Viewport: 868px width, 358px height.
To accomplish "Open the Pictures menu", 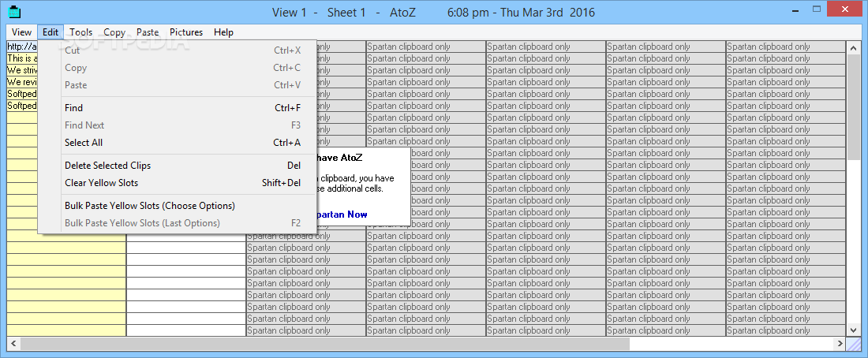I will [x=186, y=32].
